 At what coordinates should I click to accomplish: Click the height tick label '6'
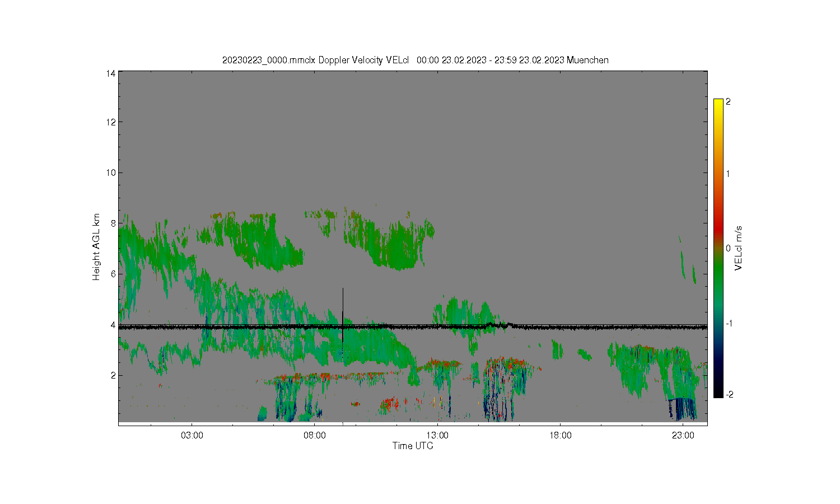pyautogui.click(x=113, y=274)
